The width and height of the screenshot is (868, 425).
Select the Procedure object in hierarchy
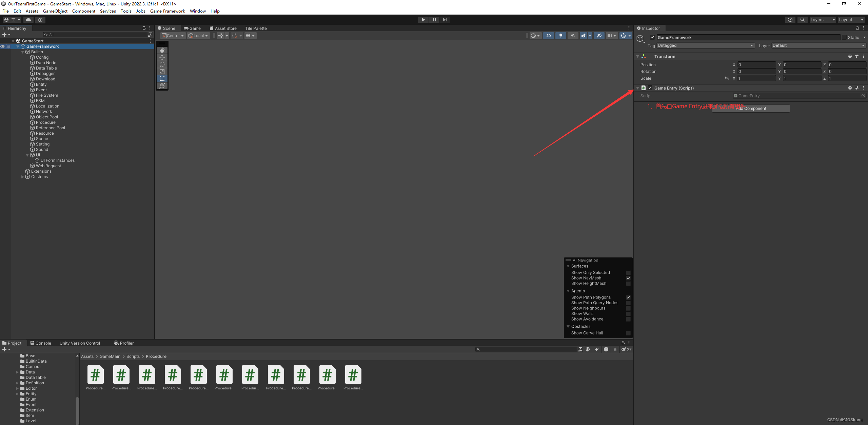point(45,122)
